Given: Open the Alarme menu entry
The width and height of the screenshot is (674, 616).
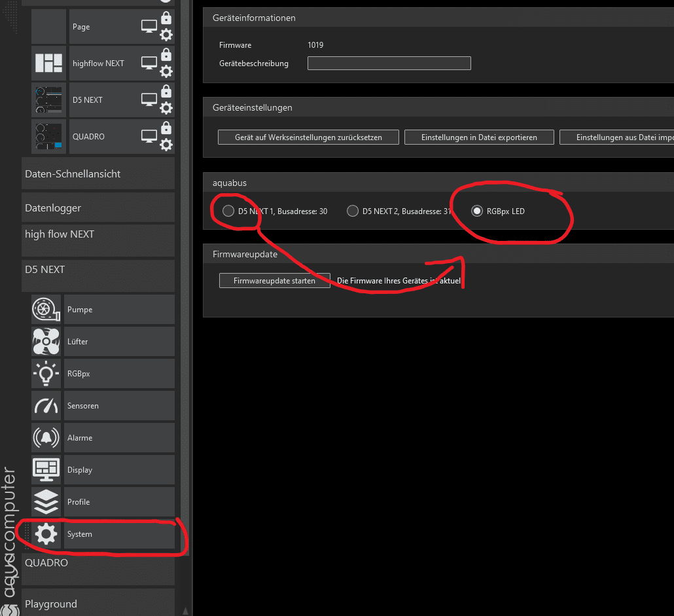Looking at the screenshot, I should click(119, 437).
